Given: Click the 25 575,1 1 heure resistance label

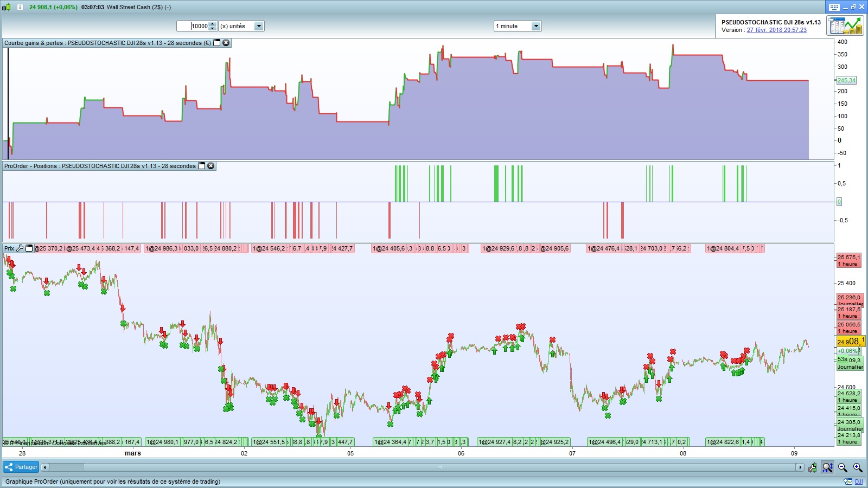Looking at the screenshot, I should click(x=849, y=261).
